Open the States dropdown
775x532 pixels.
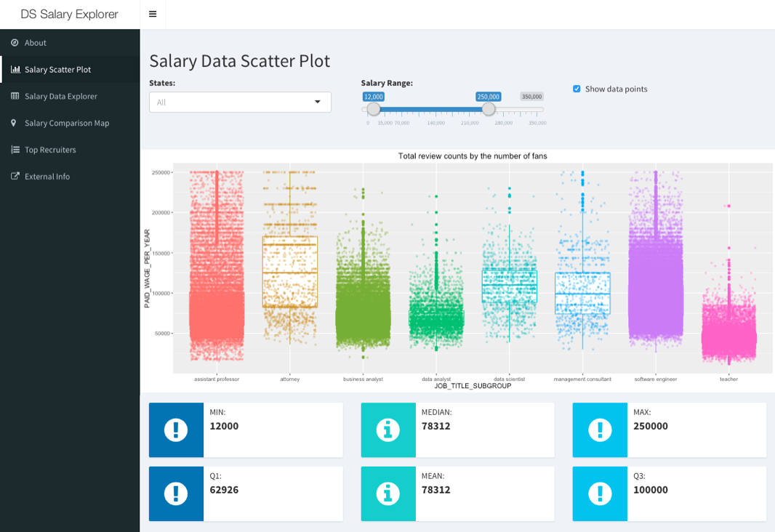tap(233, 102)
